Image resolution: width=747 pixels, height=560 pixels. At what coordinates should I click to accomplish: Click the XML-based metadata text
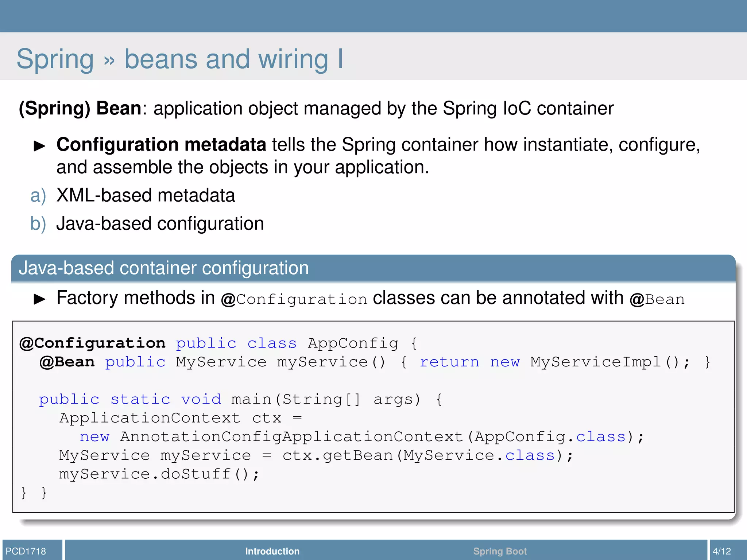[146, 196]
